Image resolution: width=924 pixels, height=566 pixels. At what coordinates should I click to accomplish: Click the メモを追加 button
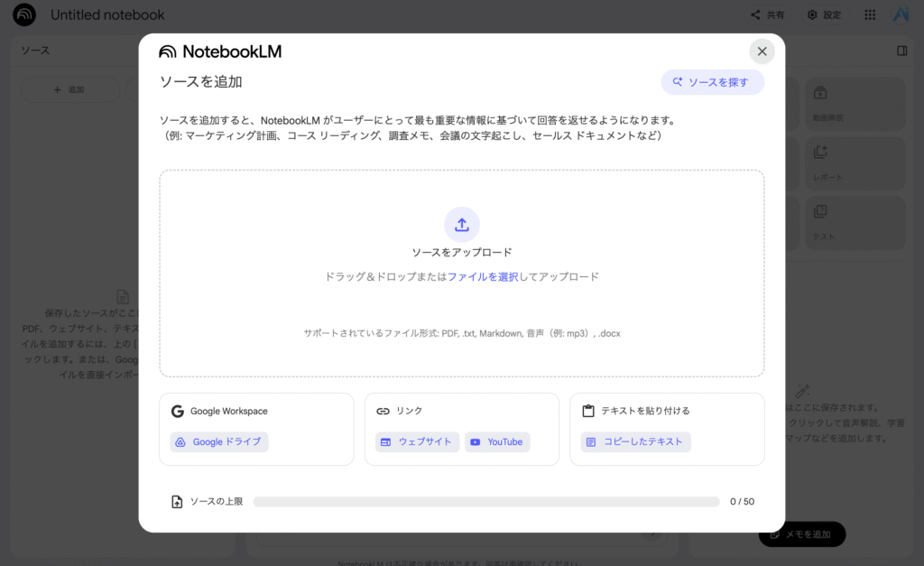[x=801, y=534]
